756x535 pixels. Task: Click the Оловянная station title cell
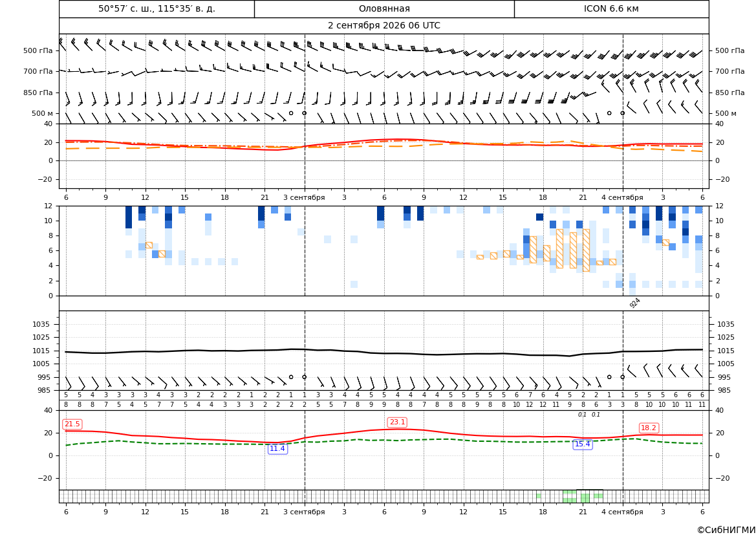pyautogui.click(x=384, y=8)
